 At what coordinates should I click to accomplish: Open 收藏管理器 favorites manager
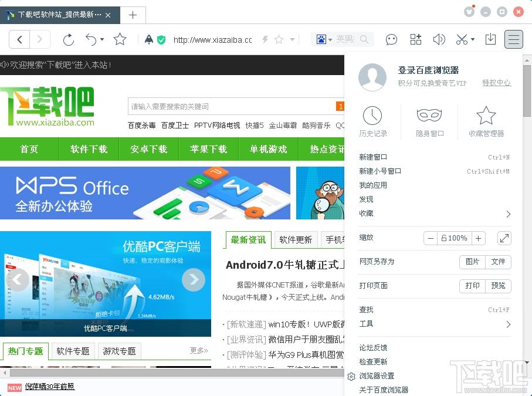(486, 121)
